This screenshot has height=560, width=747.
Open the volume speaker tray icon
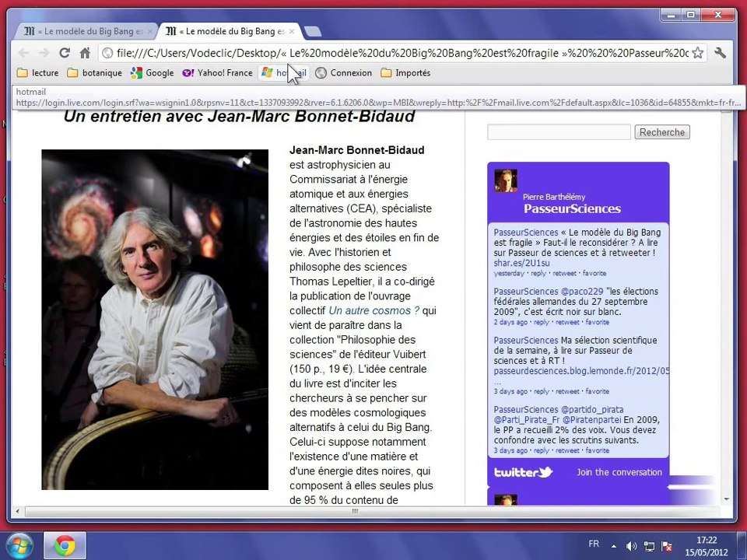(631, 546)
